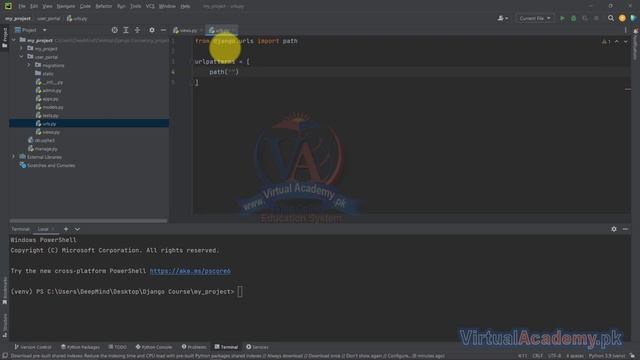
Task: Click the stop icon in the run toolbar
Action: click(x=596, y=18)
